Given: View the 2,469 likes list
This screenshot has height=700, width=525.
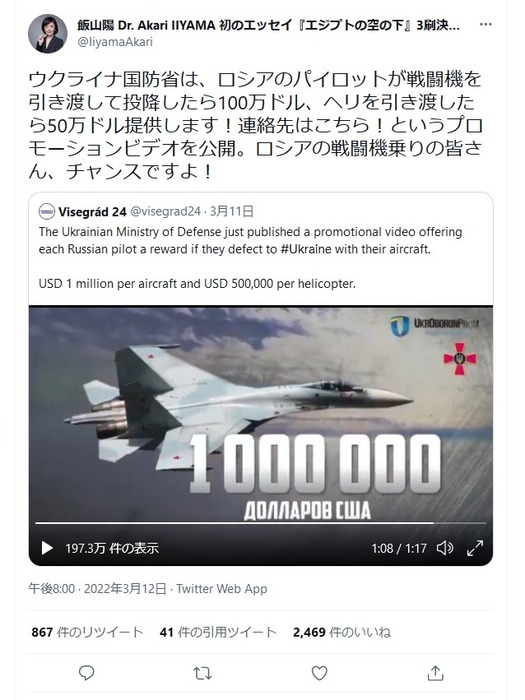Looking at the screenshot, I should pos(342,632).
